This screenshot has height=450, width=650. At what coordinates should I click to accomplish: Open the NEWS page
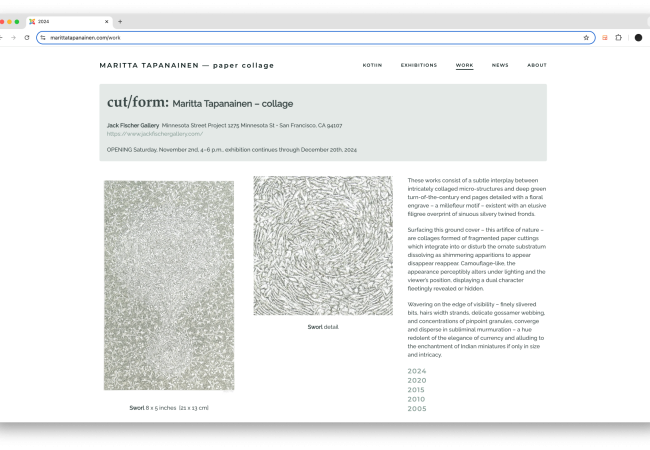(x=500, y=65)
